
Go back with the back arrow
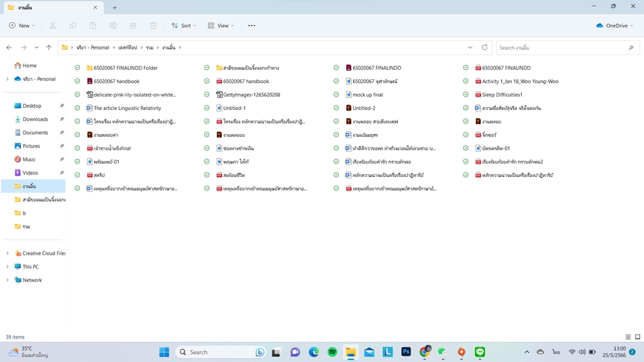coord(9,48)
